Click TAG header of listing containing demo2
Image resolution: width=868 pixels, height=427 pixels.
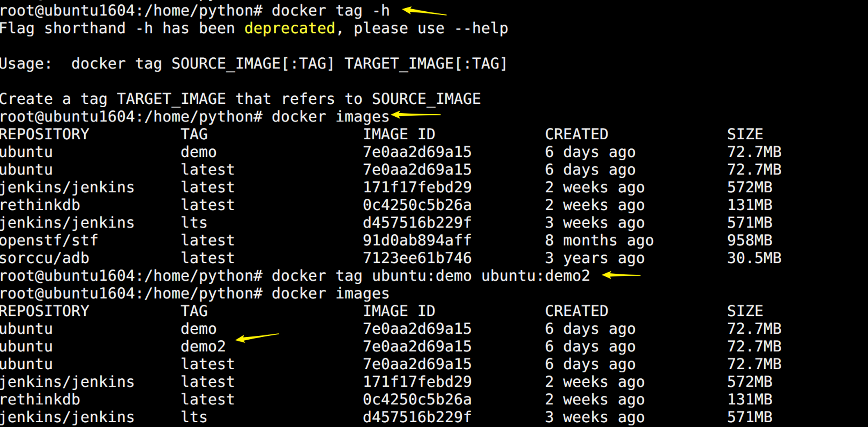pyautogui.click(x=194, y=311)
